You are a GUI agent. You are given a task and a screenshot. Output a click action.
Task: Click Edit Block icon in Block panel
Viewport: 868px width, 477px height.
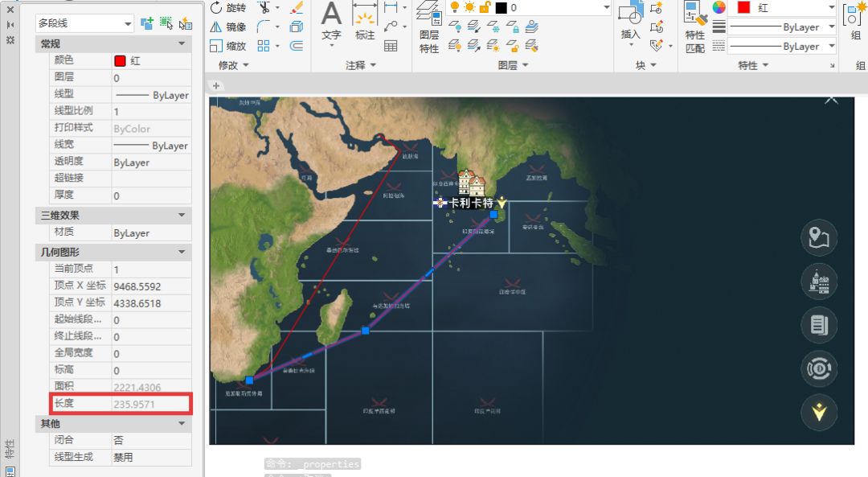pos(657,27)
